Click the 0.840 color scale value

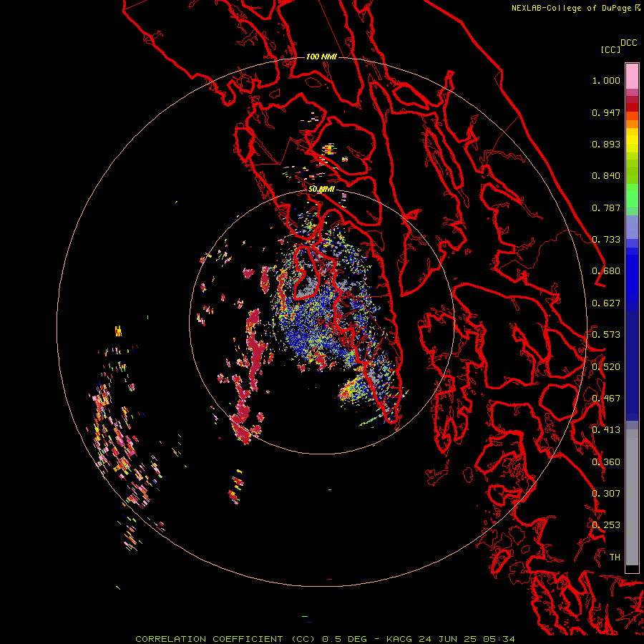[x=606, y=176]
